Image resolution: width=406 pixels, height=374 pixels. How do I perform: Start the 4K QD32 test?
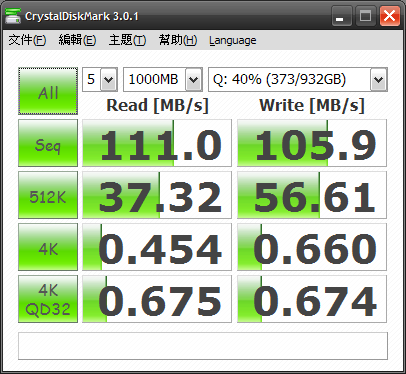48,299
